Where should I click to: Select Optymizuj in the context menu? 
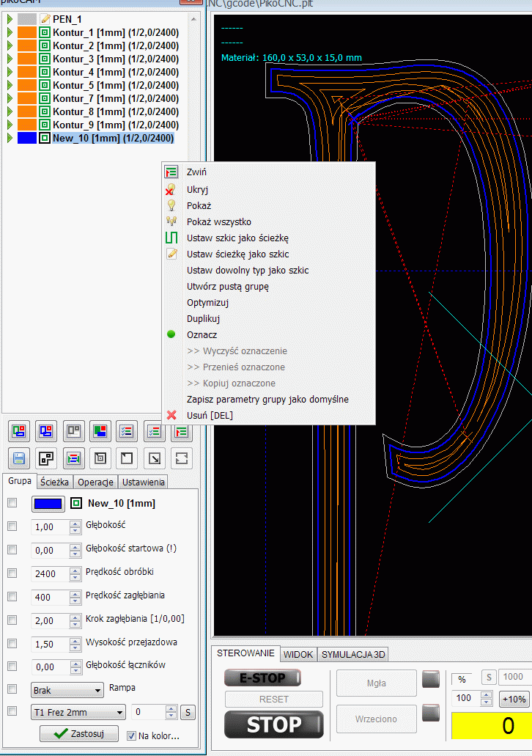[x=268, y=303]
